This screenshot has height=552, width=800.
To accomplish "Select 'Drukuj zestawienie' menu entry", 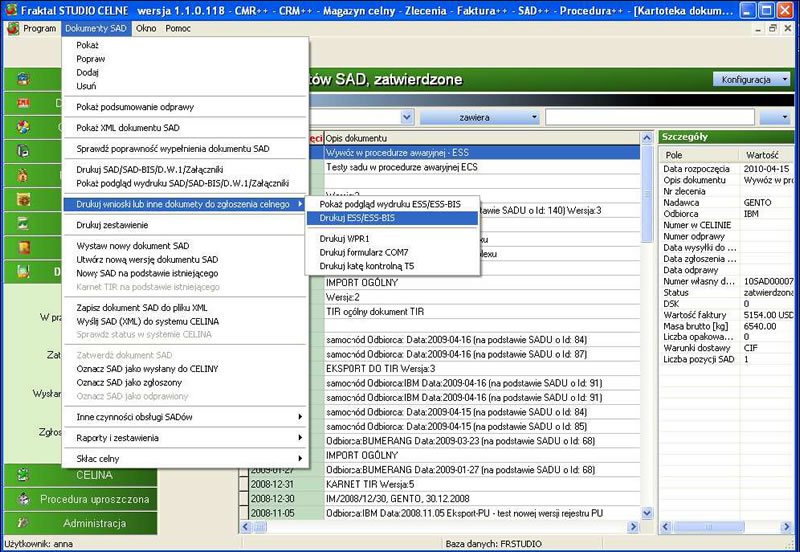I will click(x=185, y=225).
